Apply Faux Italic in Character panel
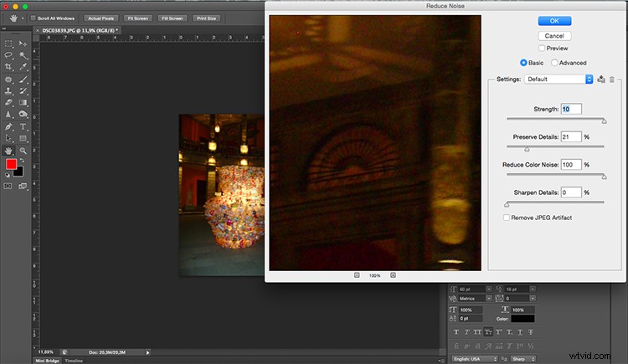Image resolution: width=628 pixels, height=364 pixels. [466, 332]
